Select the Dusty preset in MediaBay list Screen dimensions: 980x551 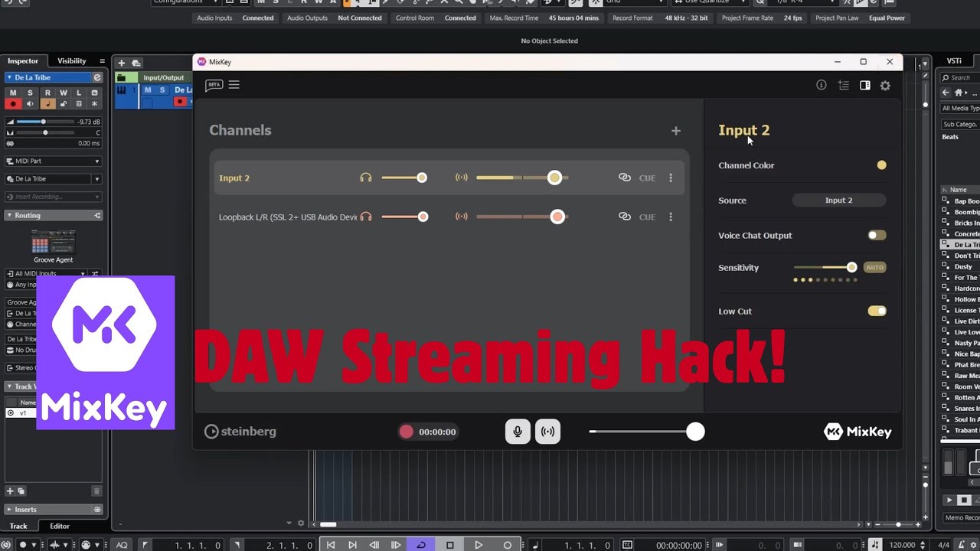click(962, 267)
